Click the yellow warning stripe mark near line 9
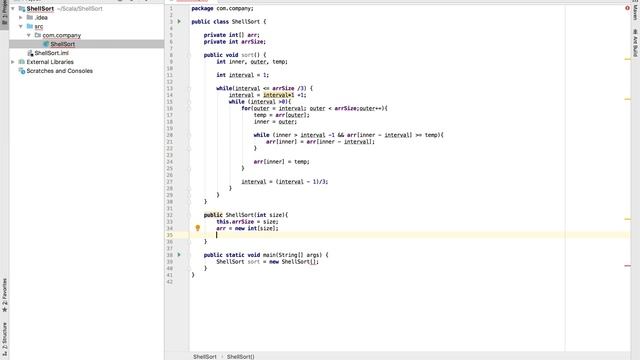This screenshot has width=640, height=360. coord(627,59)
